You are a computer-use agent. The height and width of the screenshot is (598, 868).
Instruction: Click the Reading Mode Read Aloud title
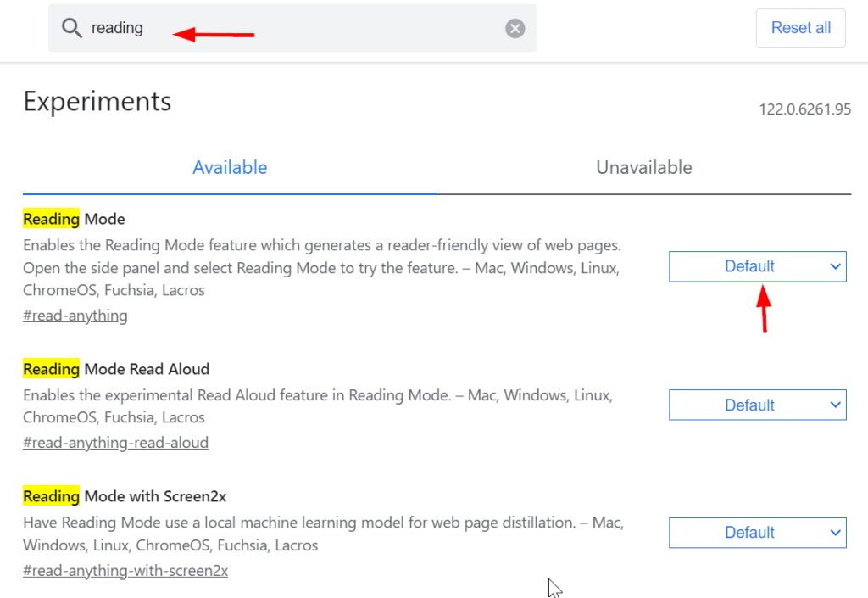(x=116, y=369)
